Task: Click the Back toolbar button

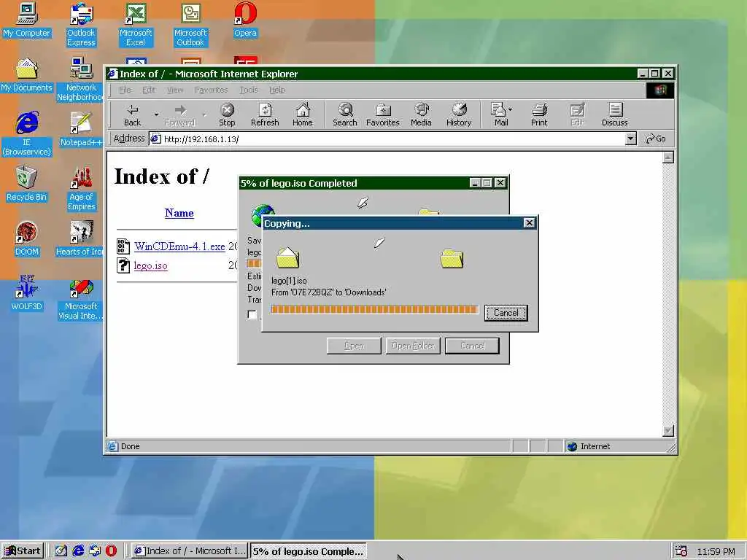Action: pos(132,114)
